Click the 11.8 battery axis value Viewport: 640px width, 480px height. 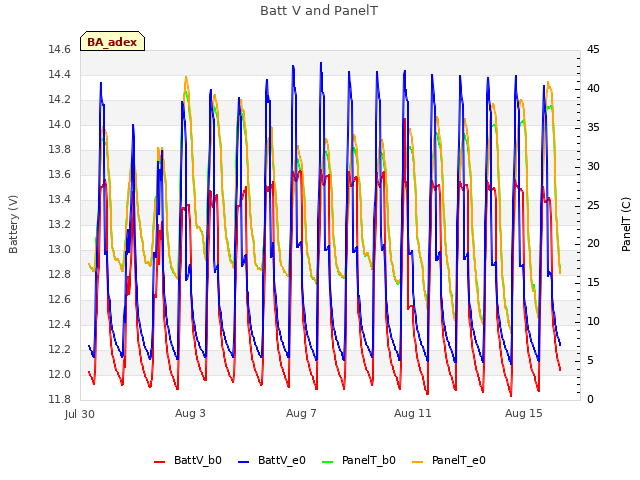click(60, 400)
